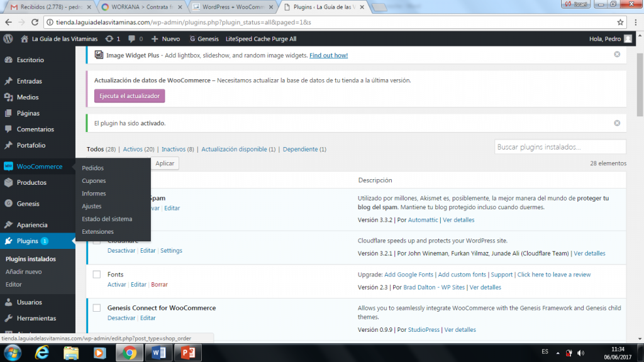The height and width of the screenshot is (362, 644).
Task: Reload the page with refresh icon
Action: coord(35,22)
